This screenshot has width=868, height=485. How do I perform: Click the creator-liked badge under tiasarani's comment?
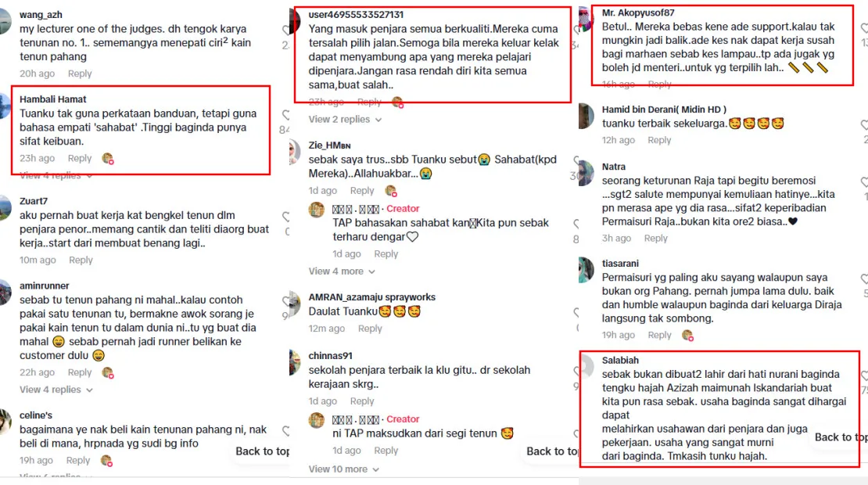[687, 335]
